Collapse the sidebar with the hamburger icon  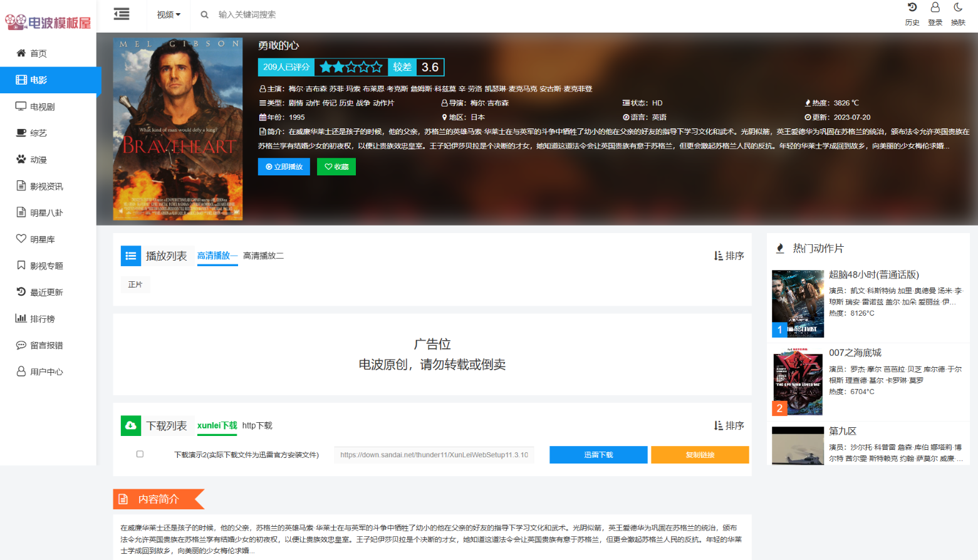(x=122, y=14)
